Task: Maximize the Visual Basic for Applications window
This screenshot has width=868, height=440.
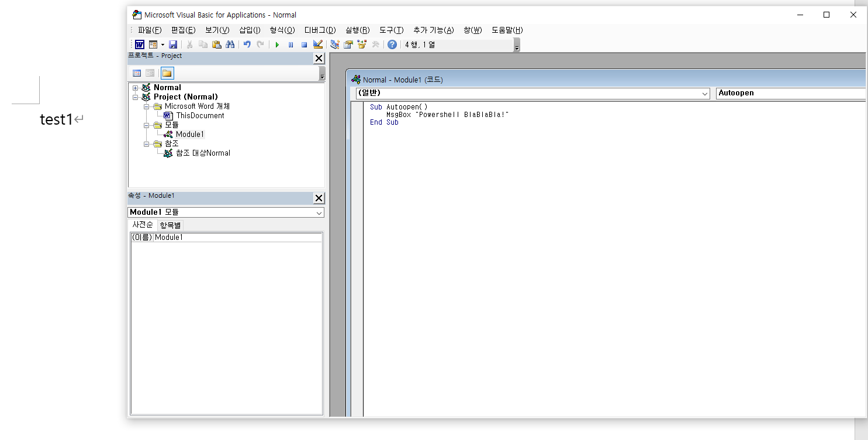Action: (x=826, y=15)
